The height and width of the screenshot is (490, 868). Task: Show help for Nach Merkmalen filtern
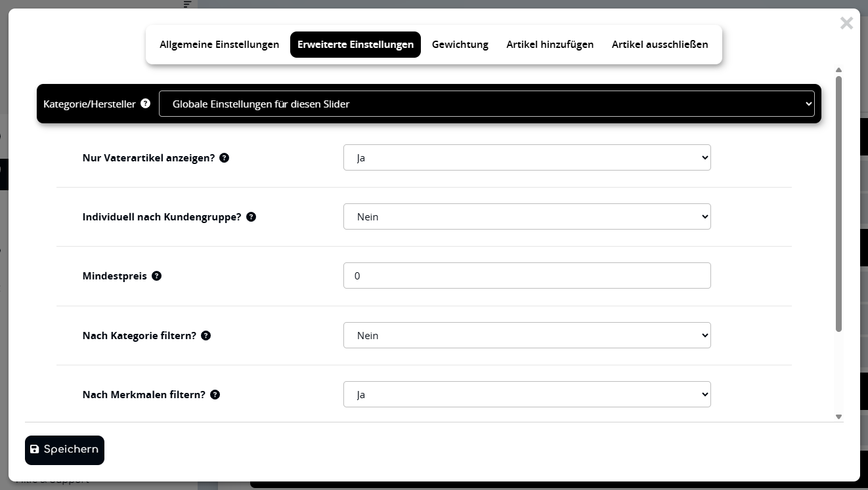pos(215,395)
